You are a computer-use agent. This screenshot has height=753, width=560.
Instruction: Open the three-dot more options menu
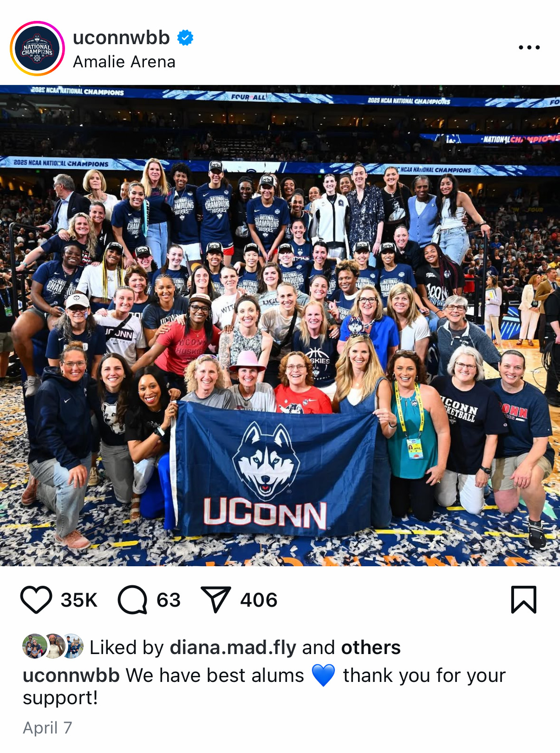[x=529, y=47]
